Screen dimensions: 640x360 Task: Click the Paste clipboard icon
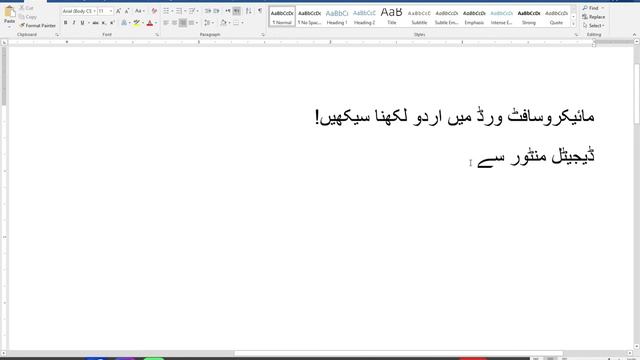point(9,12)
